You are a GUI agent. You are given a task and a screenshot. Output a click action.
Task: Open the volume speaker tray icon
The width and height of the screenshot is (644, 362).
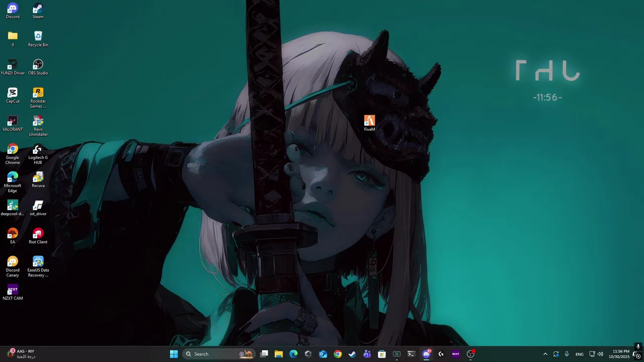click(600, 354)
